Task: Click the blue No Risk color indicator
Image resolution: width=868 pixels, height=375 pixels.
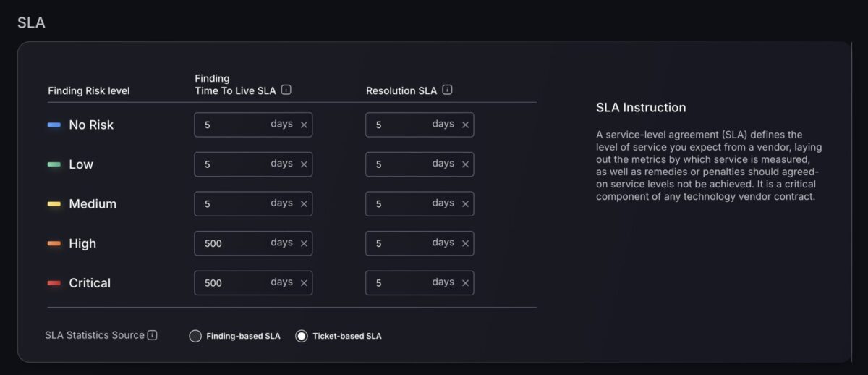Action: point(54,125)
